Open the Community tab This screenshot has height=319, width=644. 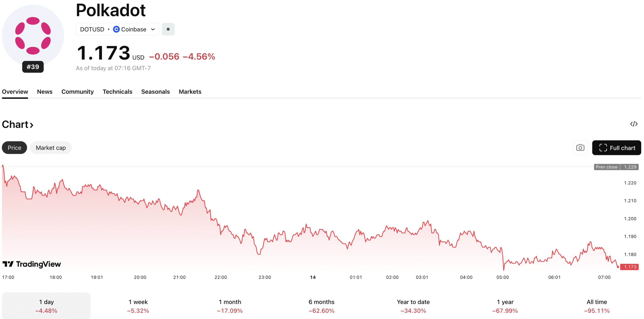coord(77,92)
